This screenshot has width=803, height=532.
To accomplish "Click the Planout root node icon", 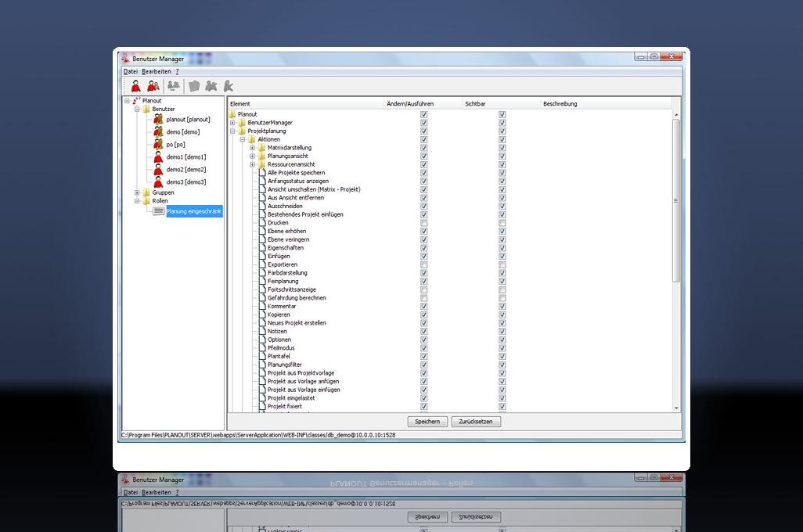I will pyautogui.click(x=136, y=101).
